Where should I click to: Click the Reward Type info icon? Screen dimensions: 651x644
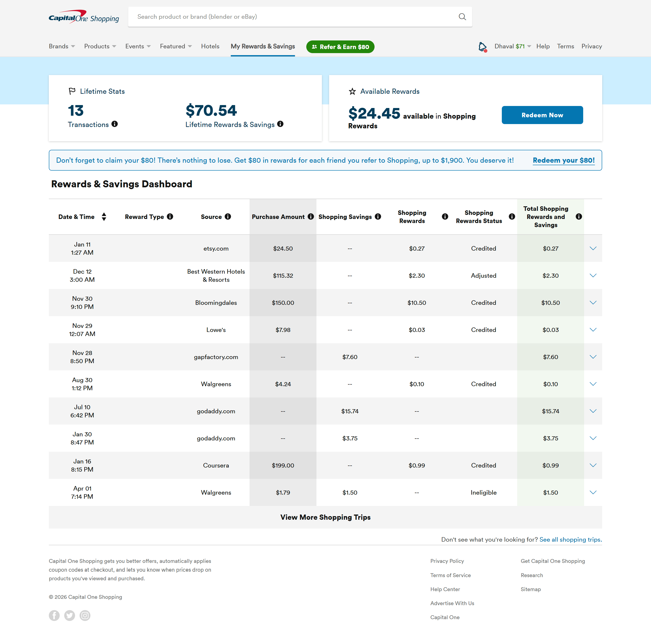click(x=170, y=216)
